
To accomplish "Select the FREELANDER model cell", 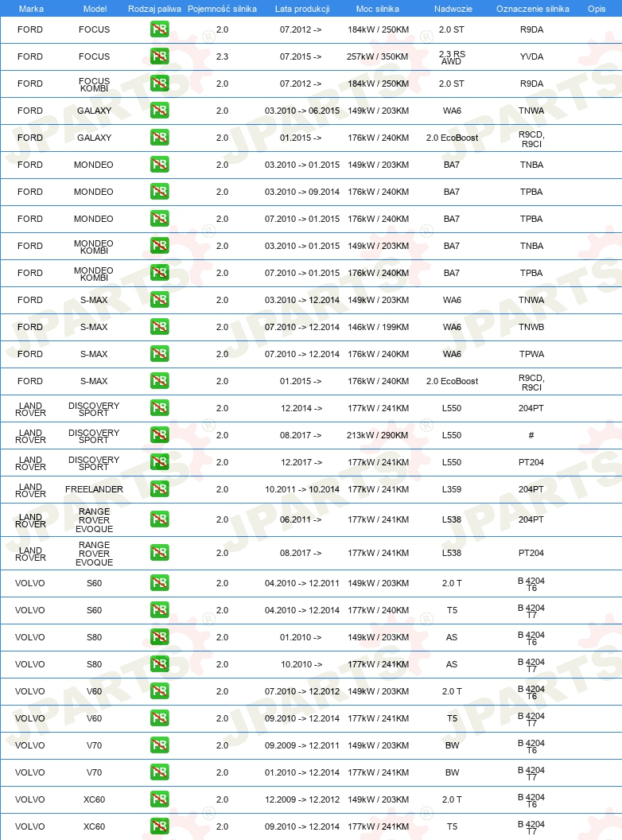I will click(95, 489).
